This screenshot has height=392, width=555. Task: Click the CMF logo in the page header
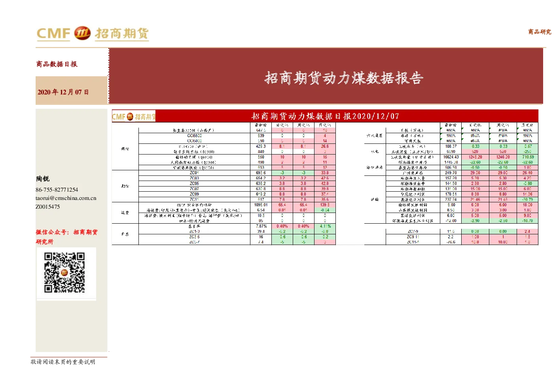coord(93,34)
